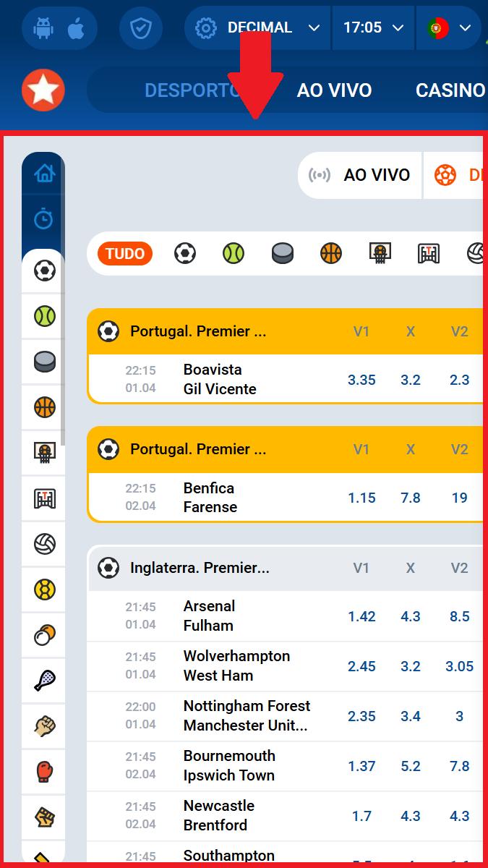
Task: Select the ice hockey puck filter icon
Action: [282, 254]
